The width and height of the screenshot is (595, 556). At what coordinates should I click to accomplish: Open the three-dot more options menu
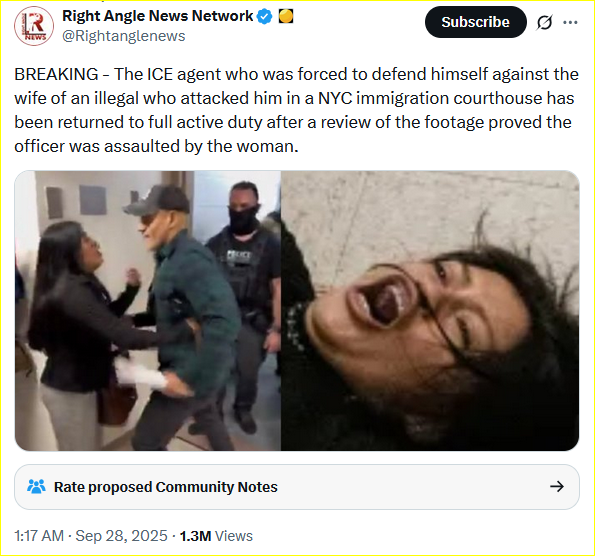tap(570, 22)
